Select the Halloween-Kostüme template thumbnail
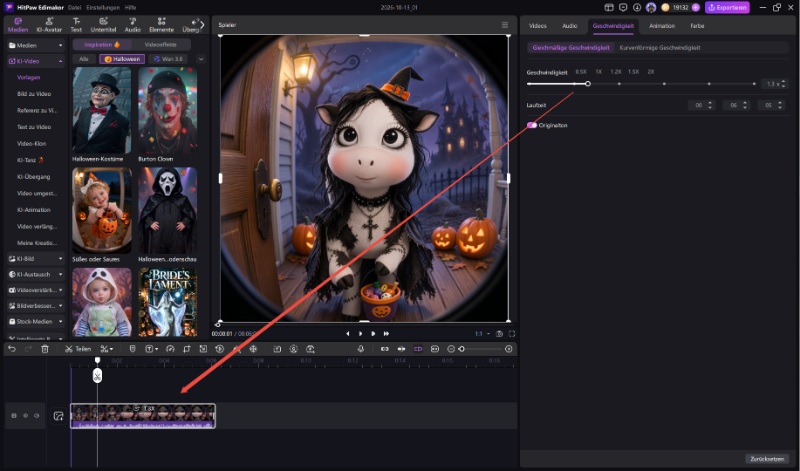The height and width of the screenshot is (471, 800). [102, 110]
